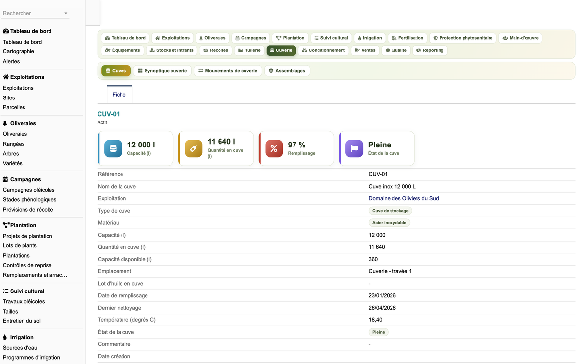The image size is (588, 364).
Task: Click the Acier inoxydable material badge
Action: pos(389,223)
